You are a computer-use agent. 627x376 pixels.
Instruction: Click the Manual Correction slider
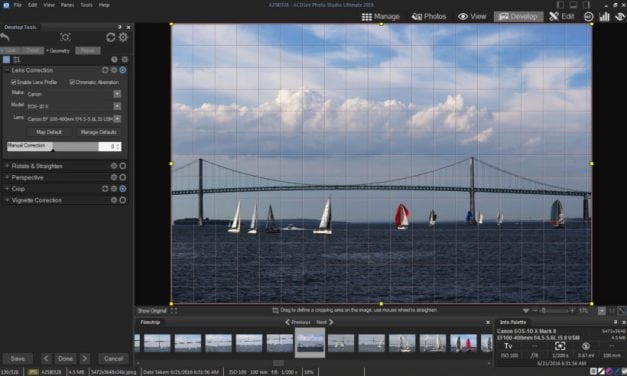click(x=53, y=146)
